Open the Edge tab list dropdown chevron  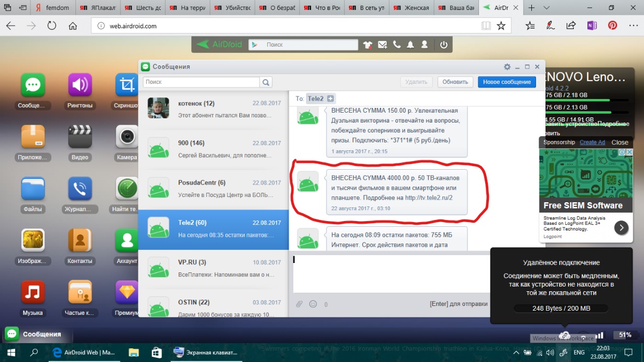click(x=547, y=8)
